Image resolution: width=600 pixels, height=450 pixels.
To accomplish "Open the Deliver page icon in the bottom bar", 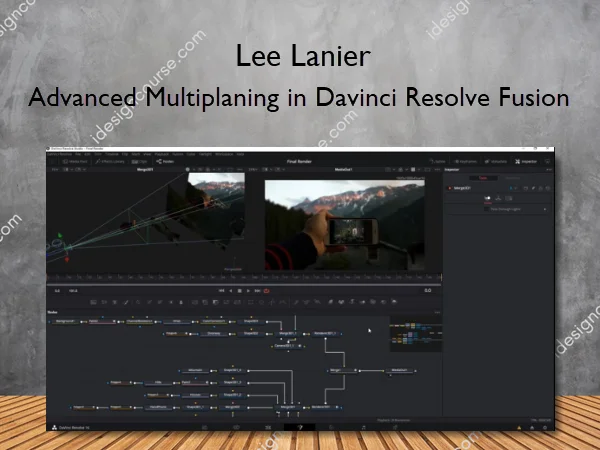I will coord(395,427).
